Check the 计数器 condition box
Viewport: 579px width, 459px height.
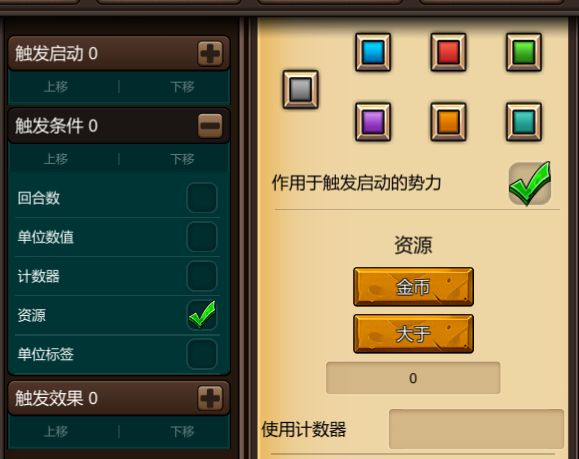coord(202,276)
